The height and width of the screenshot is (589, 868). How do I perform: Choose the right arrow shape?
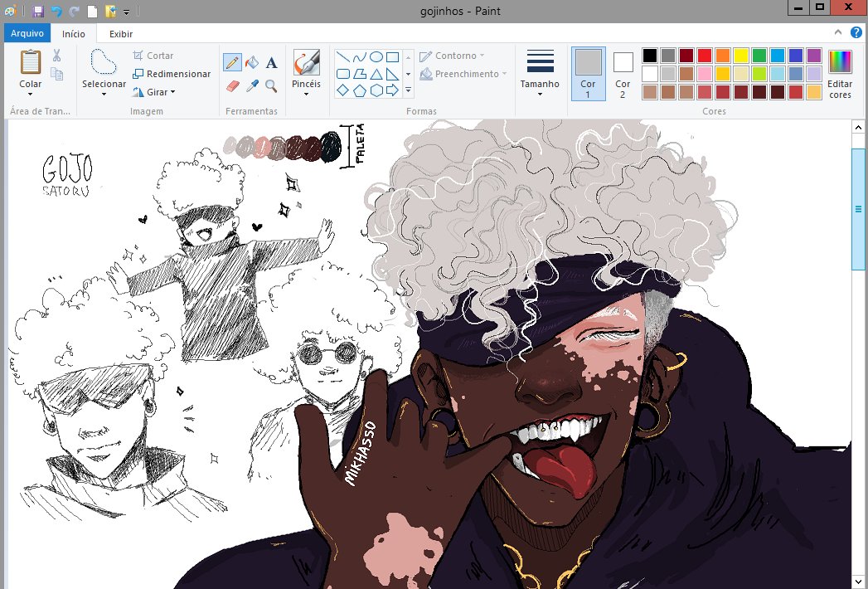[392, 90]
